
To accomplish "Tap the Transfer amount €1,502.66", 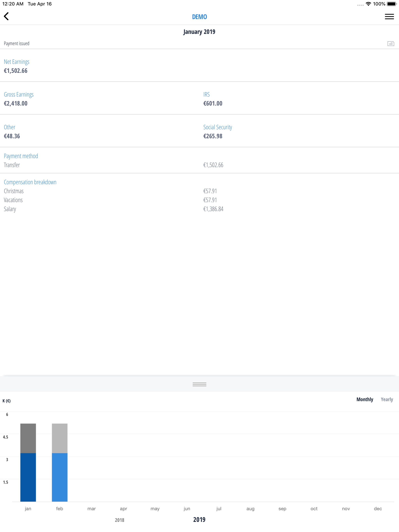I will click(213, 165).
